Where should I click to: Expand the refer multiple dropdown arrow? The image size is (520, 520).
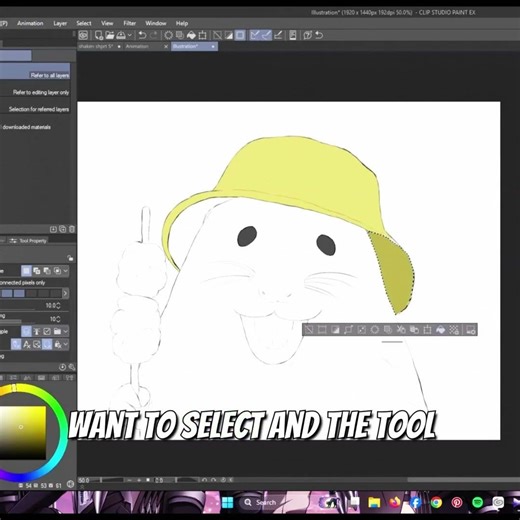coord(66,331)
